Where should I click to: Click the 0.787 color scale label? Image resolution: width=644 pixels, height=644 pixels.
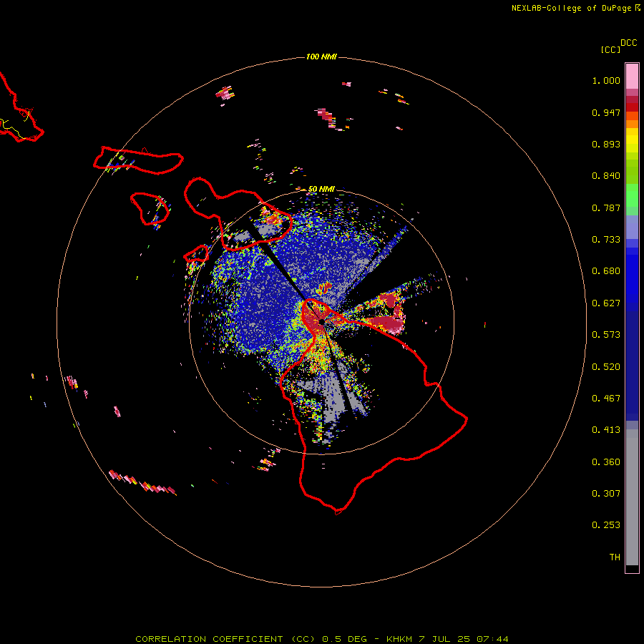click(x=606, y=208)
